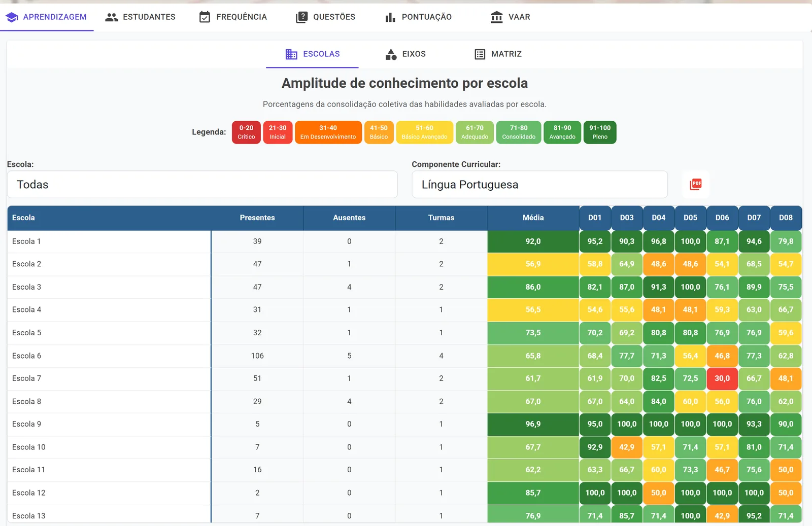The height and width of the screenshot is (526, 812).
Task: Click Escola 3's 86,0 Média cell
Action: (x=533, y=287)
